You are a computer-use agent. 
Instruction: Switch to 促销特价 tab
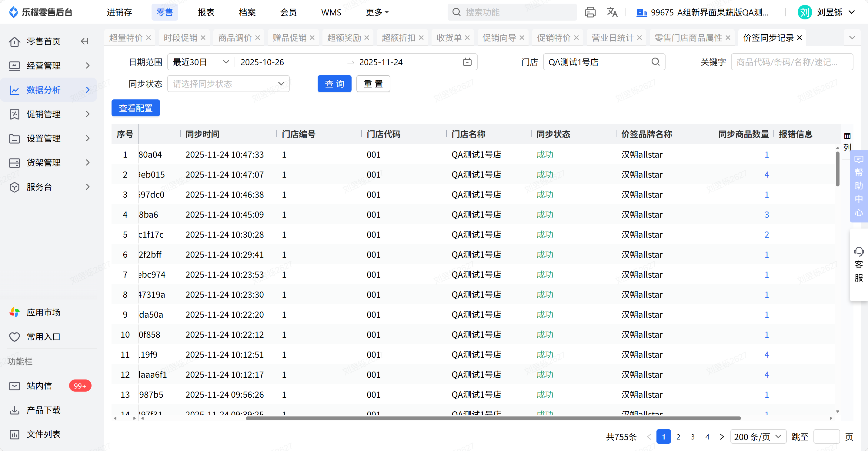[553, 38]
